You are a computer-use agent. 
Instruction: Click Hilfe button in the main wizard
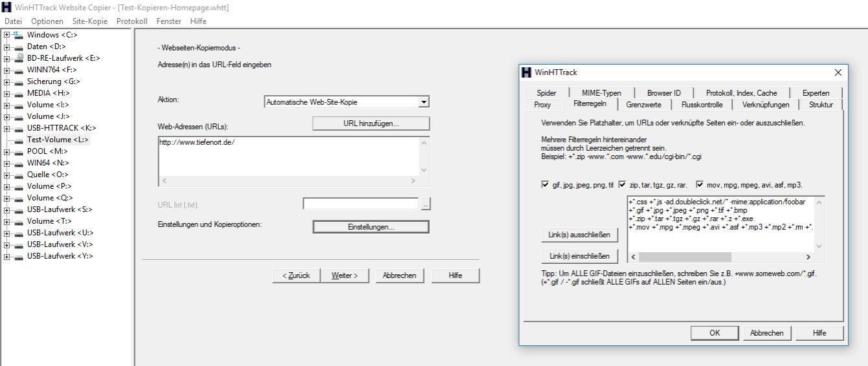[x=456, y=275]
